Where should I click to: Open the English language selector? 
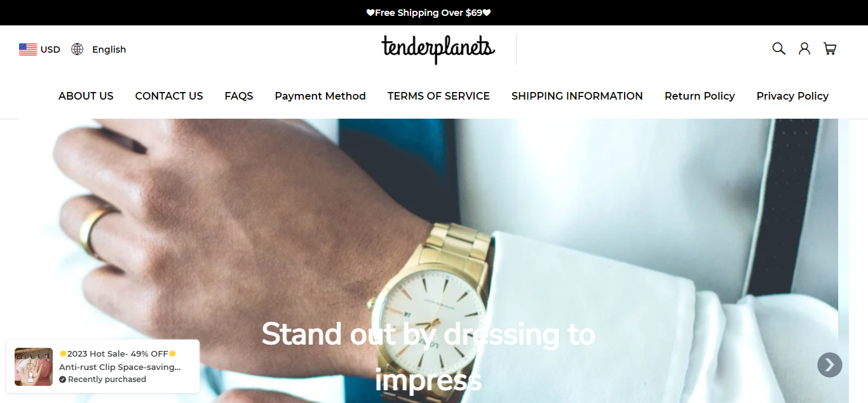point(109,50)
